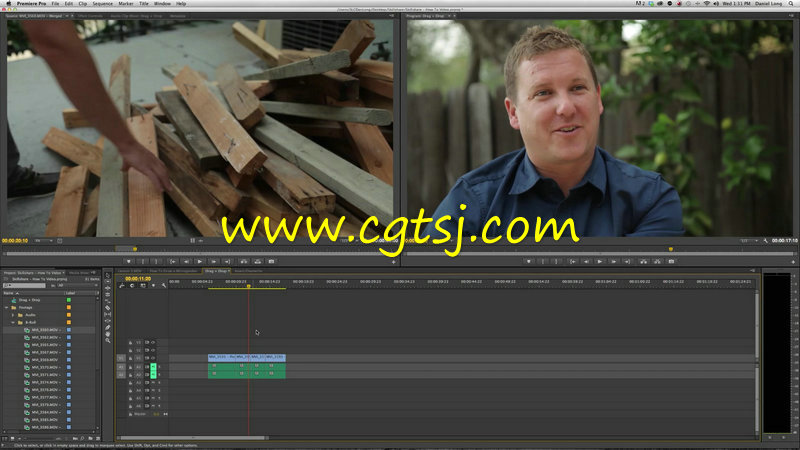Viewport: 800px width, 450px height.
Task: Click the timeline Add Marker button
Action: tap(153, 285)
